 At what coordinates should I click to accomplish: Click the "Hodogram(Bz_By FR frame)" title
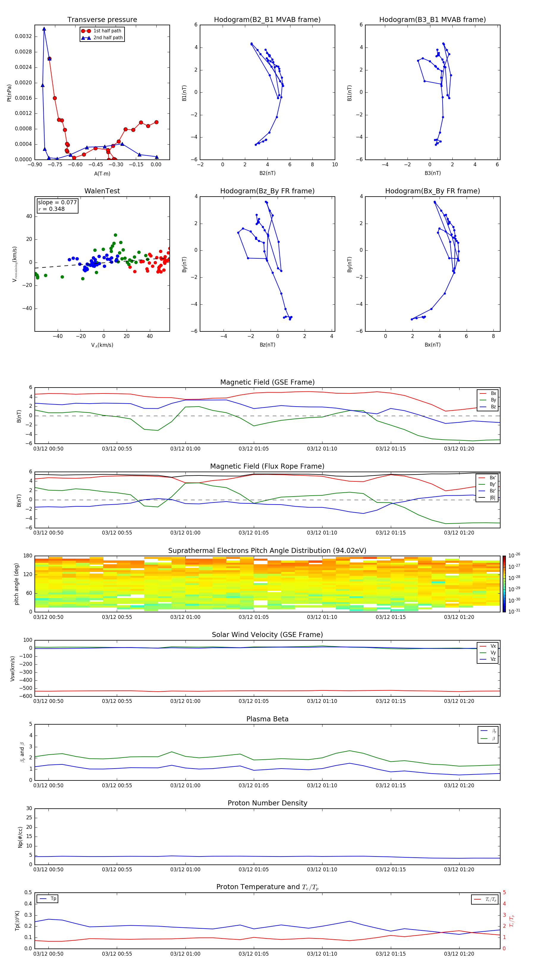pyautogui.click(x=267, y=191)
